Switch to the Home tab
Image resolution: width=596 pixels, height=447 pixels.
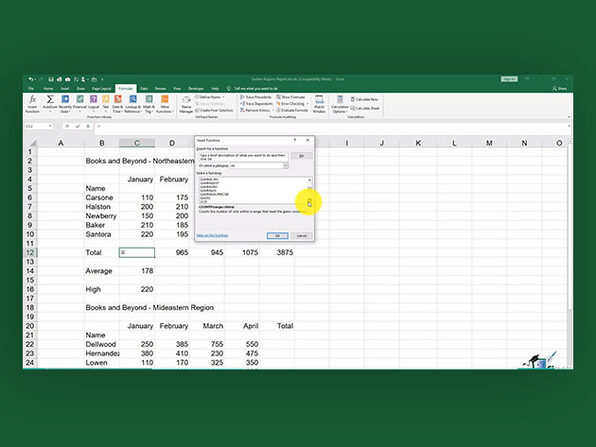click(x=48, y=89)
